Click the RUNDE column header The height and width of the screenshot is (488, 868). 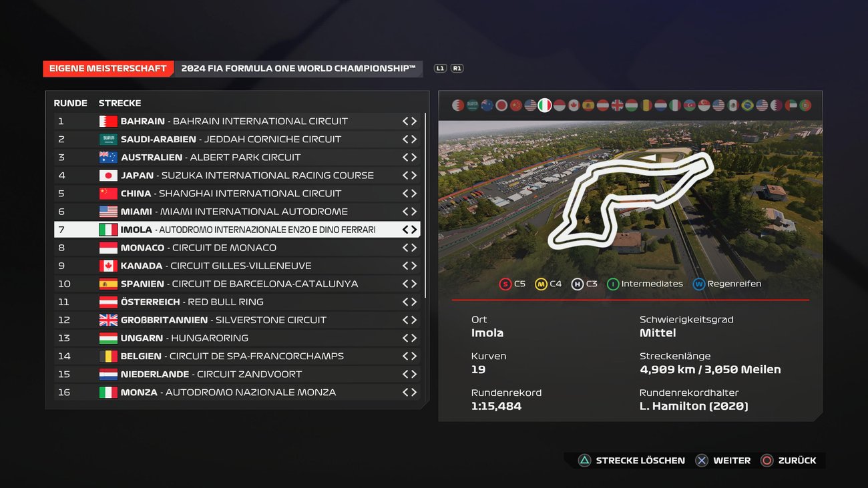pos(71,103)
